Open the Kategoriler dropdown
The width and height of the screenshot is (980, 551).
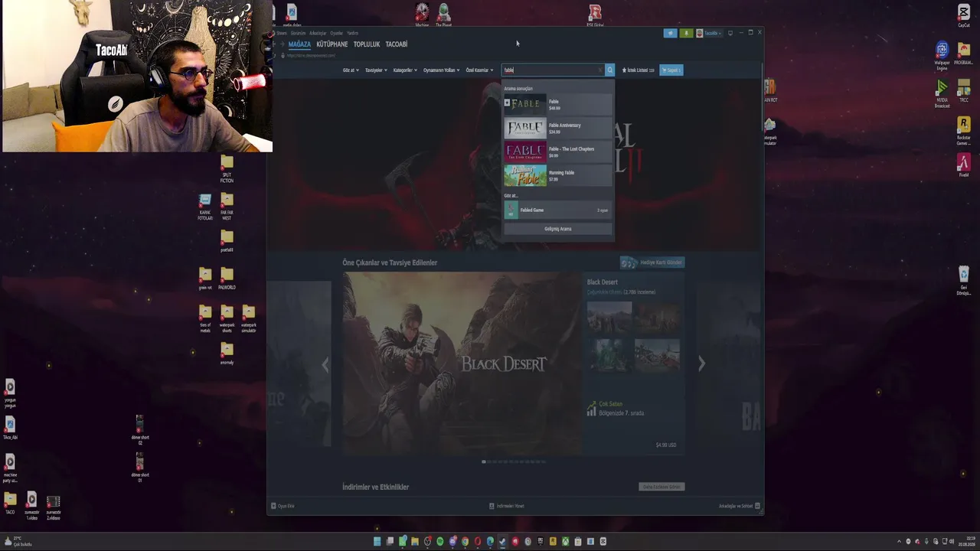[x=405, y=70]
